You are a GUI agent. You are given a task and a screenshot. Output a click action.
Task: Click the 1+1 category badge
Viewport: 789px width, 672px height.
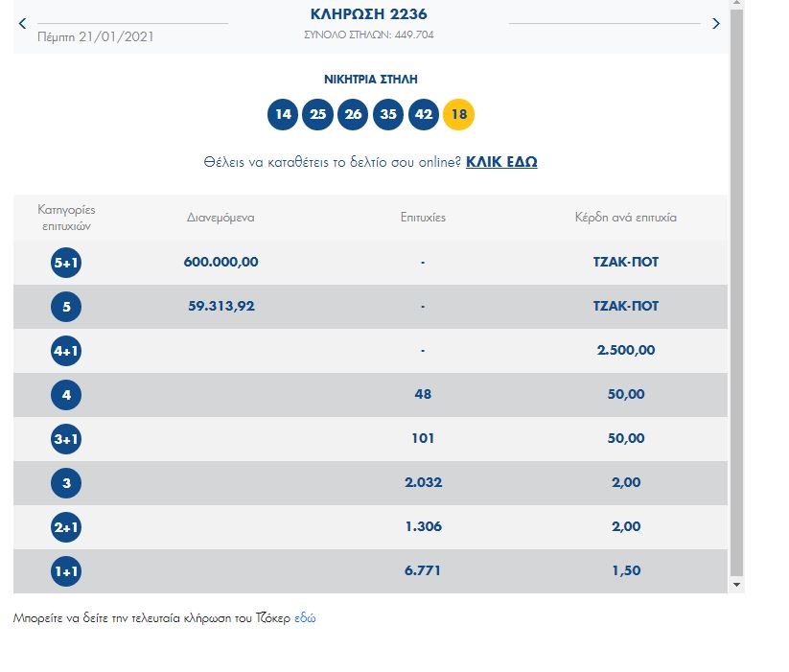click(66, 571)
